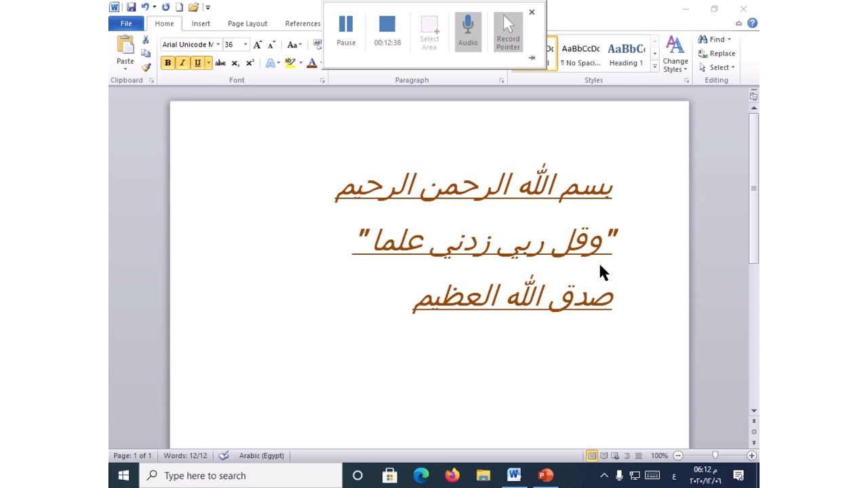Click the Page: 1 of 1 indicator
Viewport: 868px width, 488px height.
132,455
